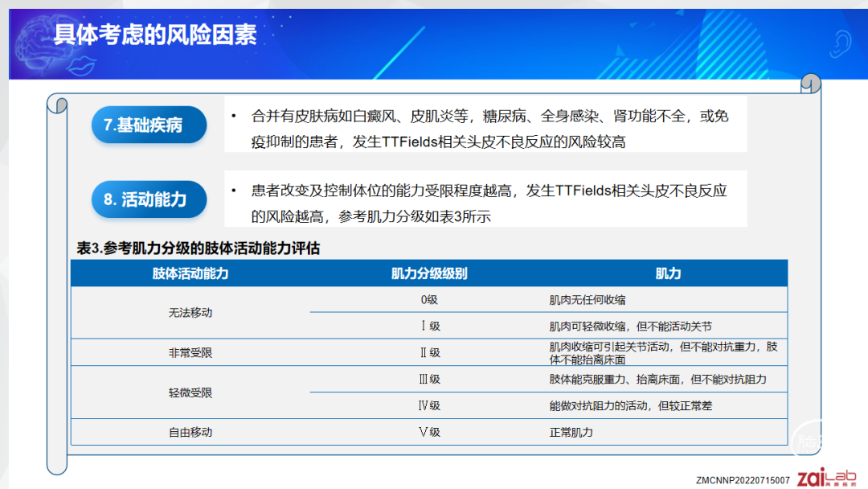Click the bullet text starting 合并有皮肤病如白癜风

coord(489,129)
